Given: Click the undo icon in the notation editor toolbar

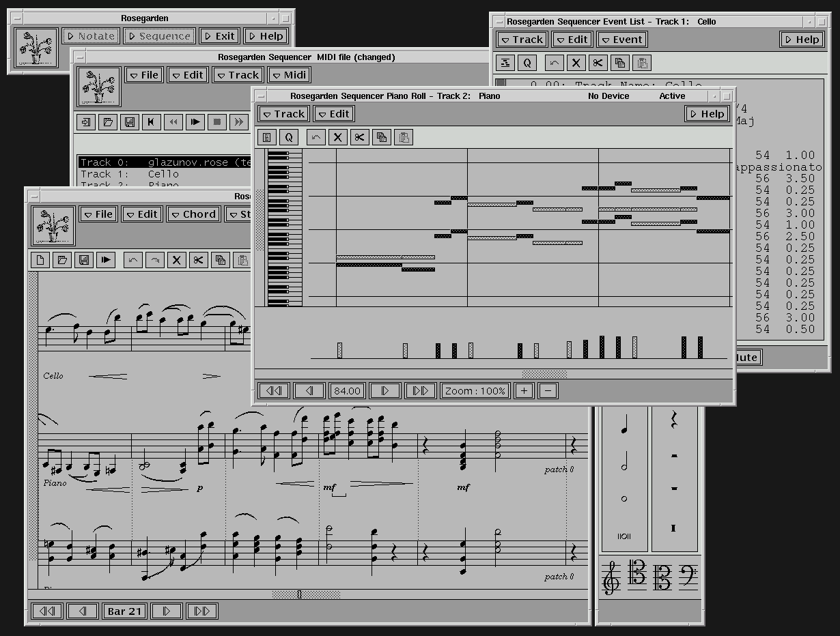Looking at the screenshot, I should (133, 259).
